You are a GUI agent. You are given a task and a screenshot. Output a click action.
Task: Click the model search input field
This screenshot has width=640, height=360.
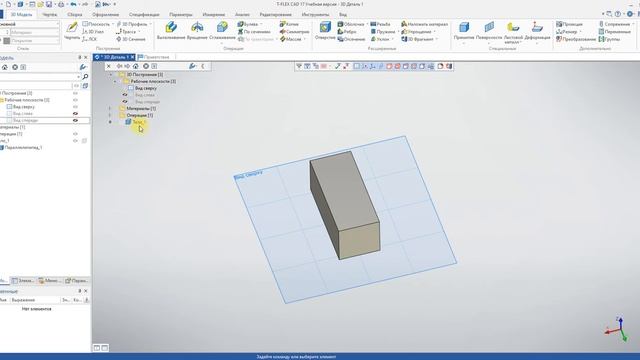pyautogui.click(x=40, y=77)
